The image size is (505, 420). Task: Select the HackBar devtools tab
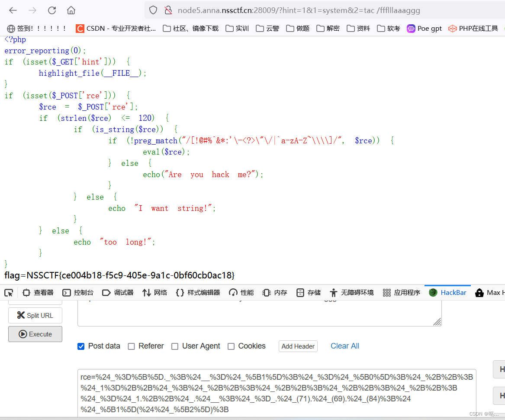pyautogui.click(x=448, y=293)
